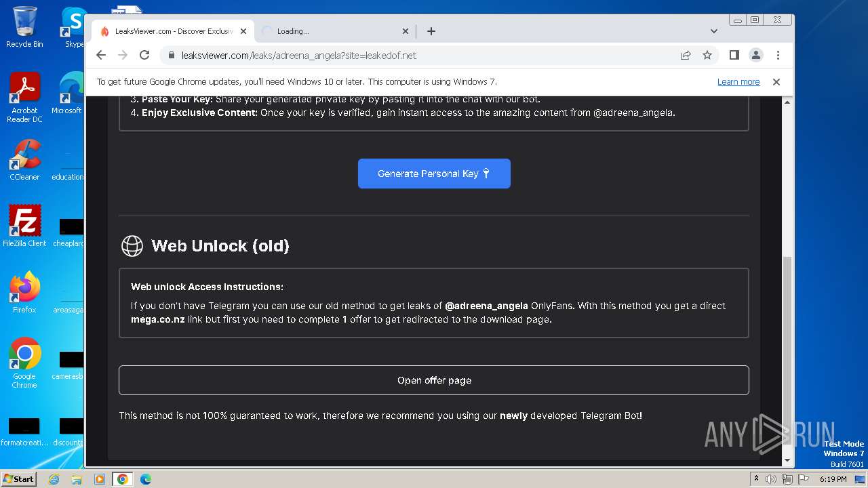This screenshot has width=868, height=488.
Task: Open Skype desktop shortcut
Action: pyautogui.click(x=73, y=27)
